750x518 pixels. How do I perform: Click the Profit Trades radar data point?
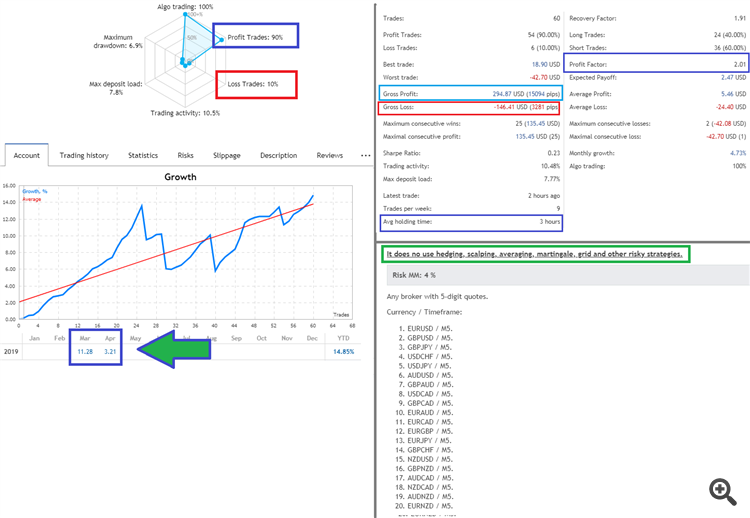[x=221, y=40]
